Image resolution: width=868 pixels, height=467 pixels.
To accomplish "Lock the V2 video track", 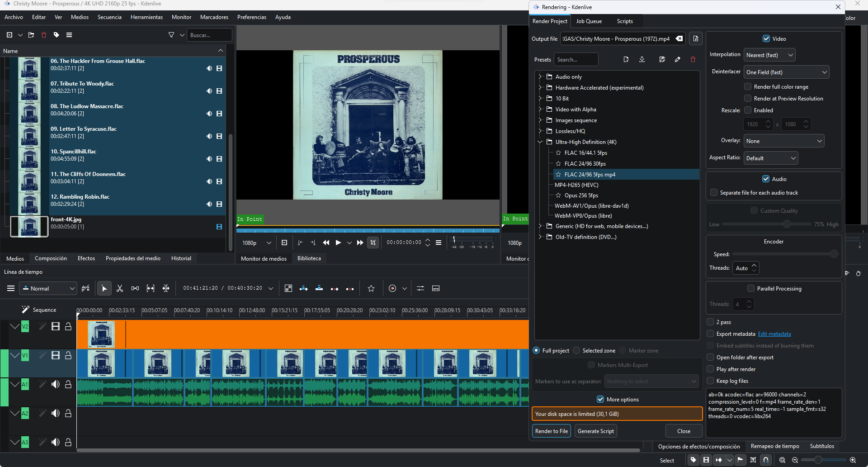I will 68,326.
